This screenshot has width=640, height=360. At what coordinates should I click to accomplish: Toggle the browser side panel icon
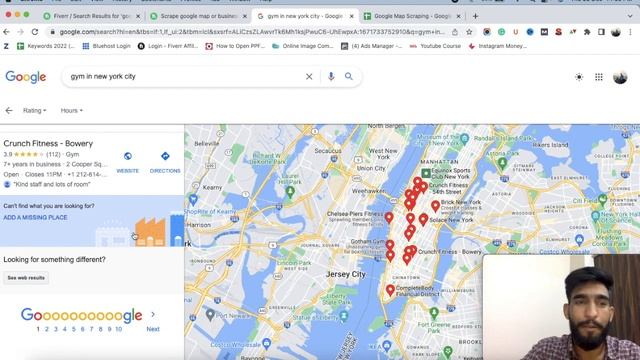coord(601,32)
